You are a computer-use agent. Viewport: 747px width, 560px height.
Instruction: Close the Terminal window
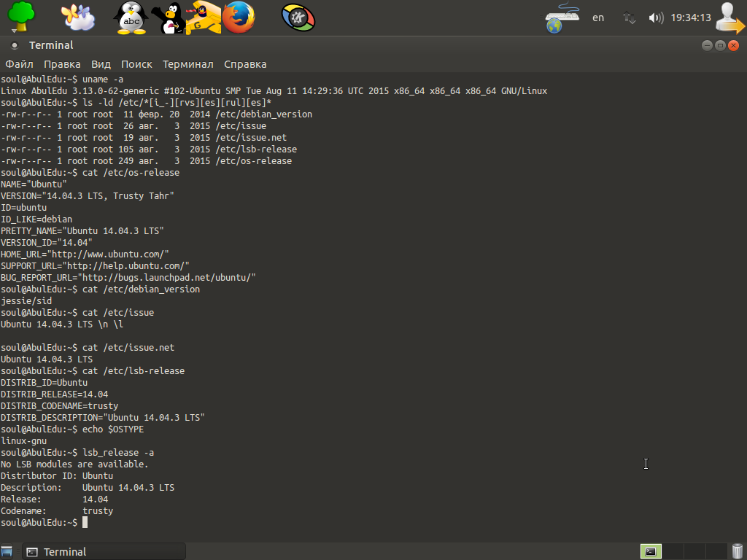[734, 45]
